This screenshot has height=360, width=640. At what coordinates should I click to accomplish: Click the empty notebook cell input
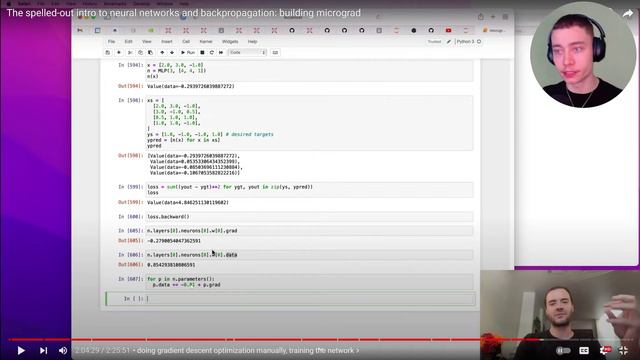pyautogui.click(x=310, y=299)
